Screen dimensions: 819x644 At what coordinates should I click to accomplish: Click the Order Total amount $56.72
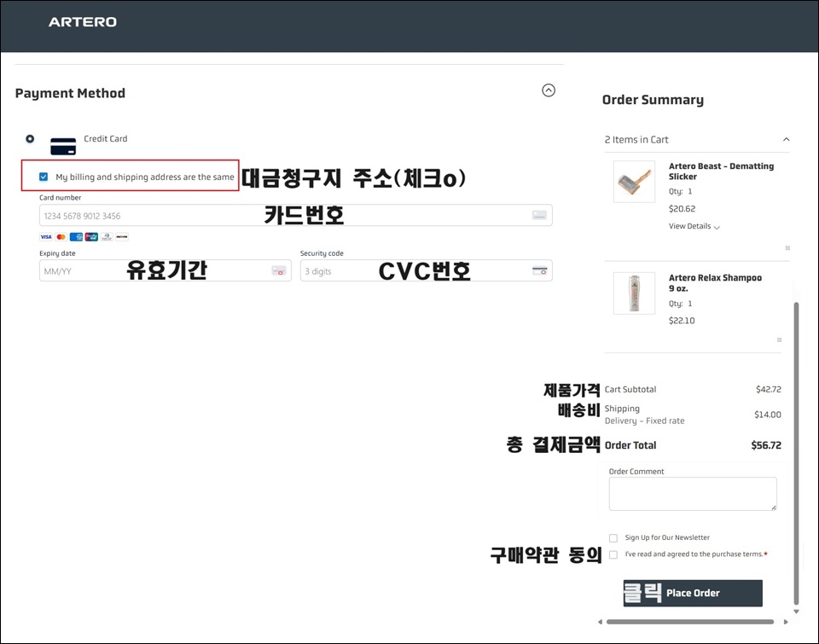(x=766, y=445)
